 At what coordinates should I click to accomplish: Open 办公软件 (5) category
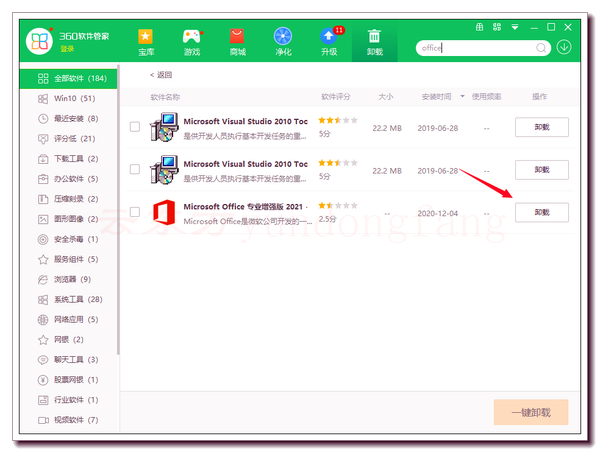pos(68,179)
